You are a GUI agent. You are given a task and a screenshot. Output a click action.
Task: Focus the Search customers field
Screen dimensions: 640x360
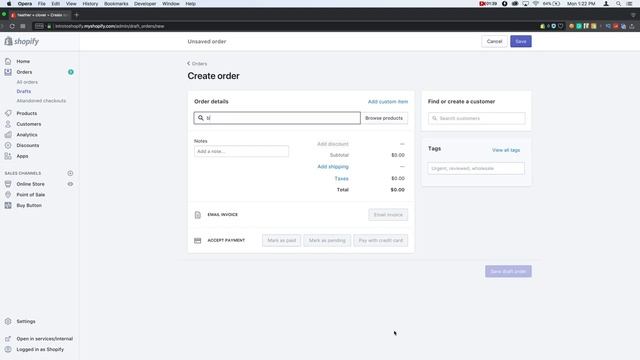(x=476, y=118)
